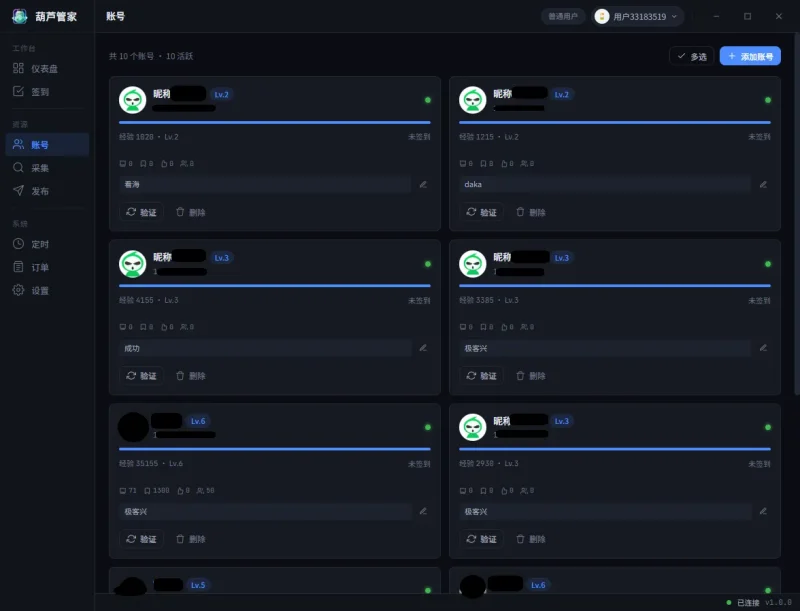Click experience progress bar on 看海 card
Screen dimensions: 800x611
pyautogui.click(x=274, y=122)
